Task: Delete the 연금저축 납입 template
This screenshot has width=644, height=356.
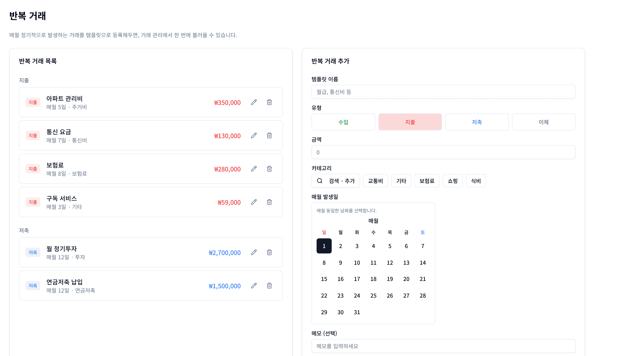Action: coord(270,286)
